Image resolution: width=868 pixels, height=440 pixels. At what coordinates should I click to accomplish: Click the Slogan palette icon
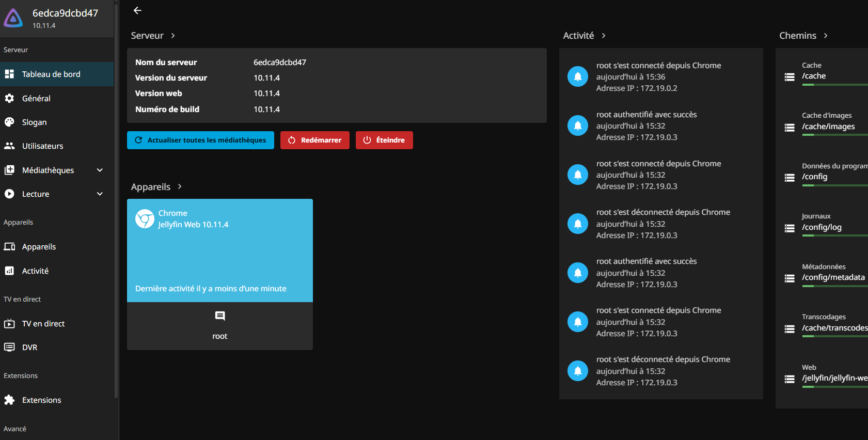pos(9,122)
